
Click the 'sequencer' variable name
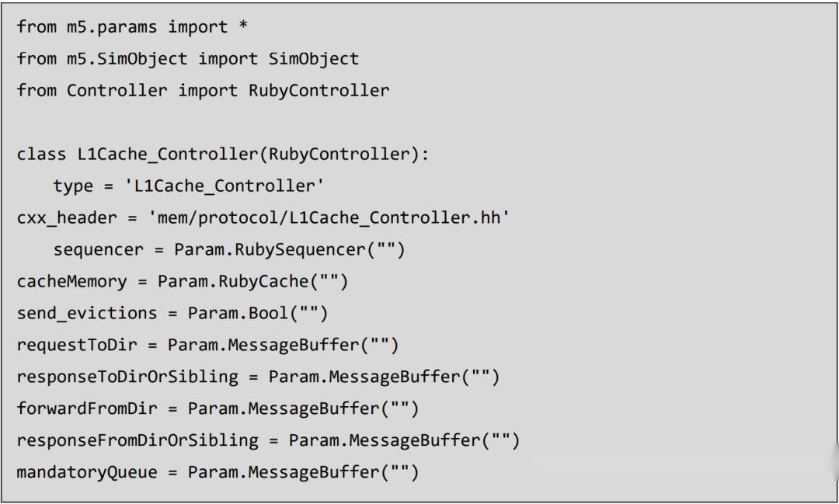tap(98, 249)
